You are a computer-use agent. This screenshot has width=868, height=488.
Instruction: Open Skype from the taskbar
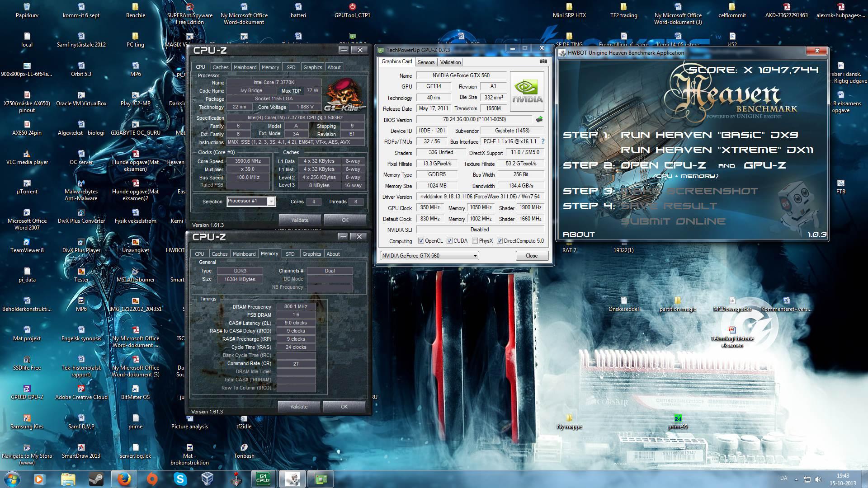pos(180,479)
